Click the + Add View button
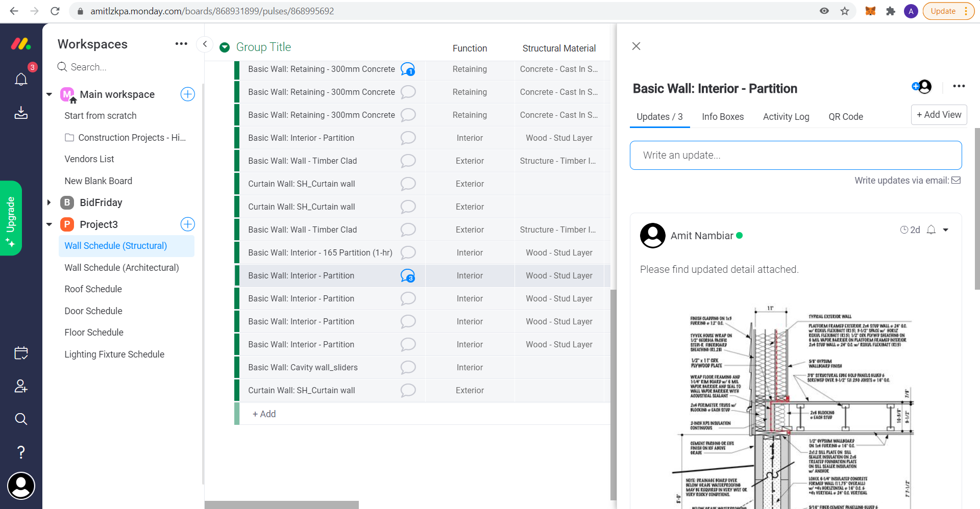This screenshot has height=509, width=980. (x=939, y=115)
